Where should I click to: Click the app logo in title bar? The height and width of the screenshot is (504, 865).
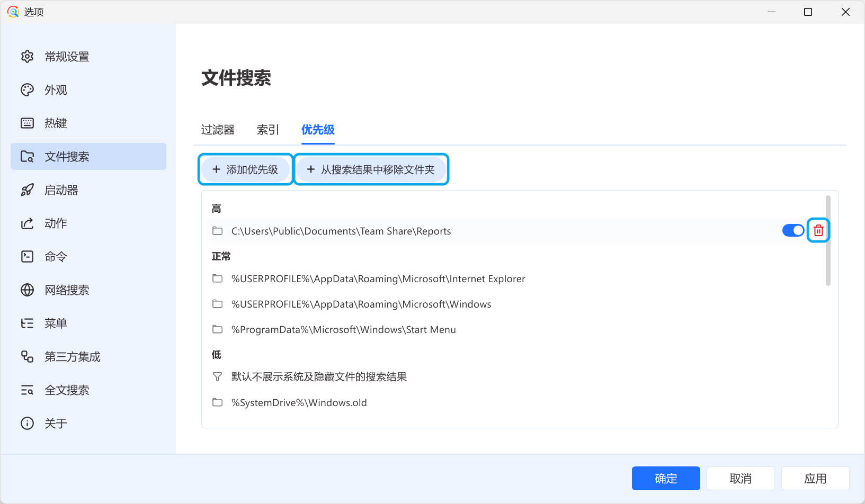(13, 12)
